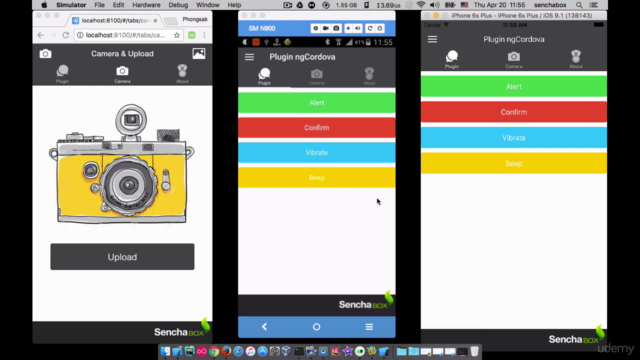Open Terminal from the Dock
The width and height of the screenshot is (640, 360).
pyautogui.click(x=299, y=351)
